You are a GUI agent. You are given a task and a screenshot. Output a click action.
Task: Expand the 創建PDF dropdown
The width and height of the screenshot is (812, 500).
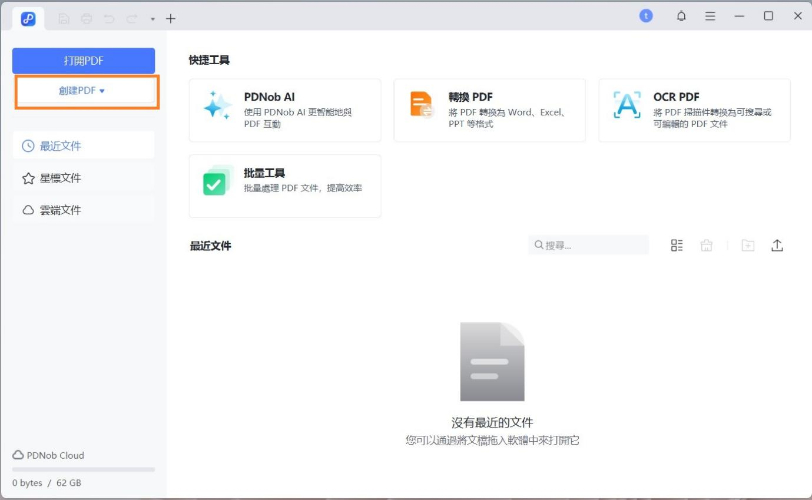pos(83,91)
